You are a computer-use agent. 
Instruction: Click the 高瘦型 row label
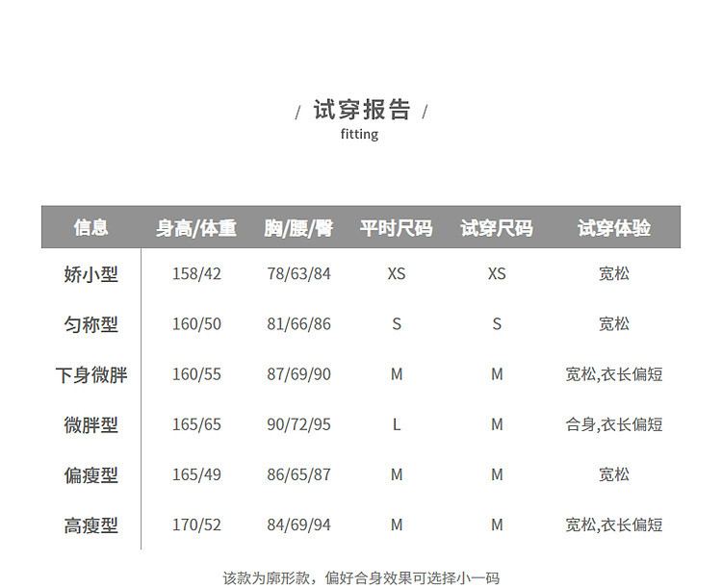(91, 524)
